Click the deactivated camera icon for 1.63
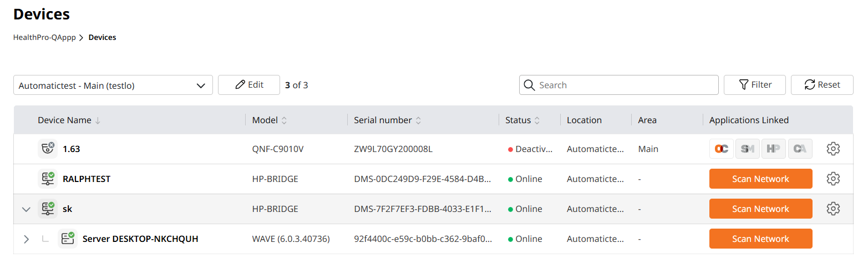Viewport: 868px width, 268px height. (x=47, y=149)
